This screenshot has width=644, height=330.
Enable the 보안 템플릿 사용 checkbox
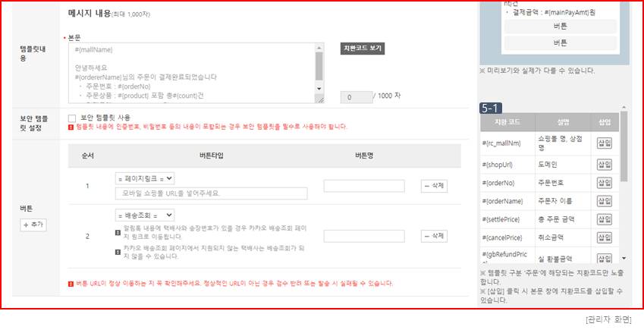pos(72,118)
